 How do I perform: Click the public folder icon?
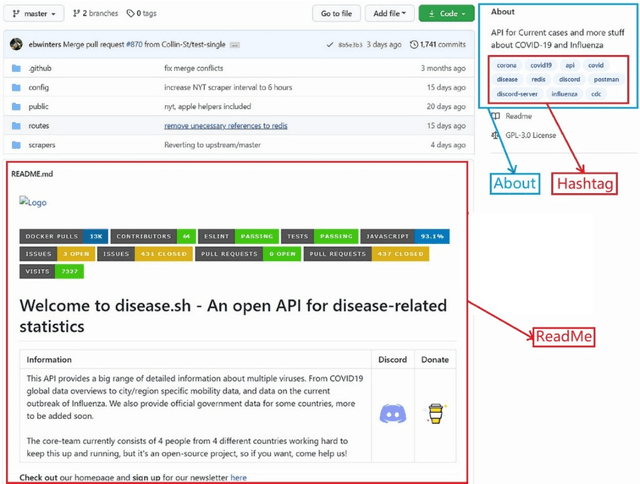[16, 107]
